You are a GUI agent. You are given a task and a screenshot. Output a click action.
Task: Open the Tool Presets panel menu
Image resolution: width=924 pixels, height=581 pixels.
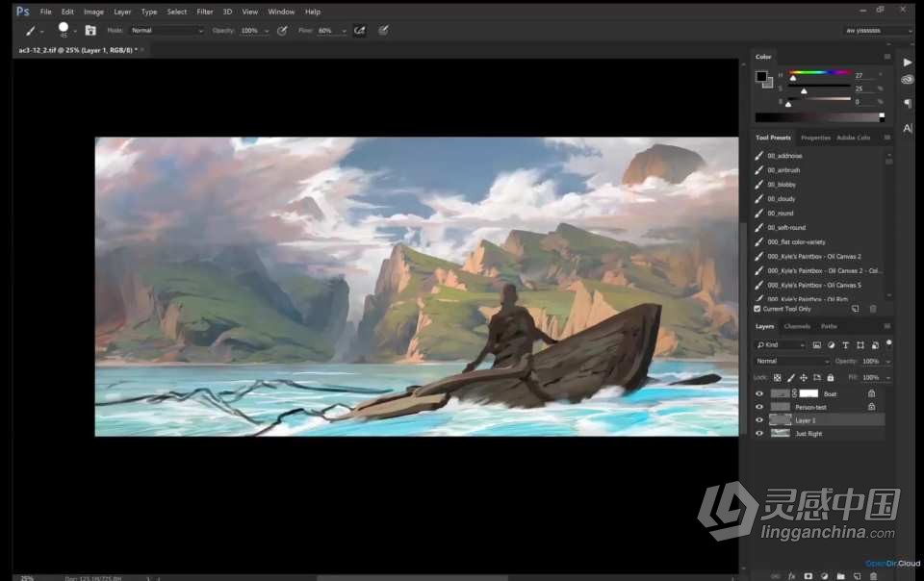[x=886, y=138]
